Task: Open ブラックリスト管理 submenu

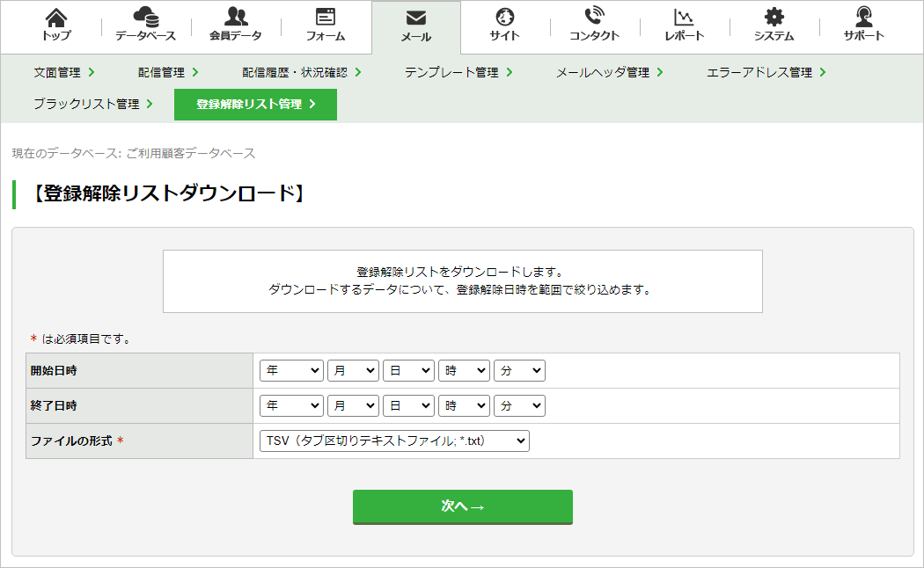Action: pyautogui.click(x=93, y=104)
